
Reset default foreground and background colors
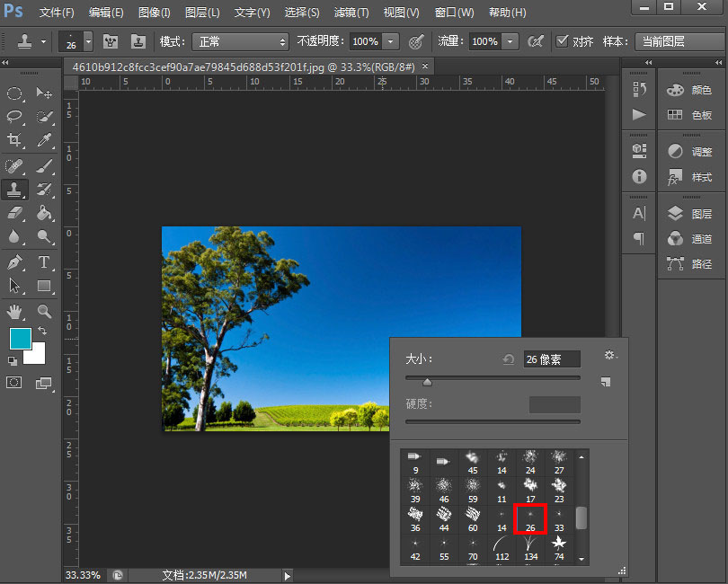coord(13,360)
